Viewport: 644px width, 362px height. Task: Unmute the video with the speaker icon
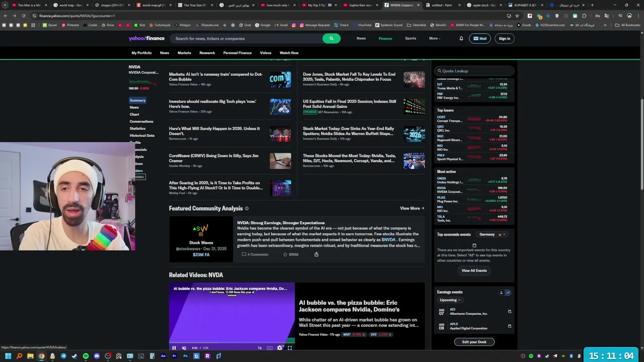pyautogui.click(x=184, y=348)
